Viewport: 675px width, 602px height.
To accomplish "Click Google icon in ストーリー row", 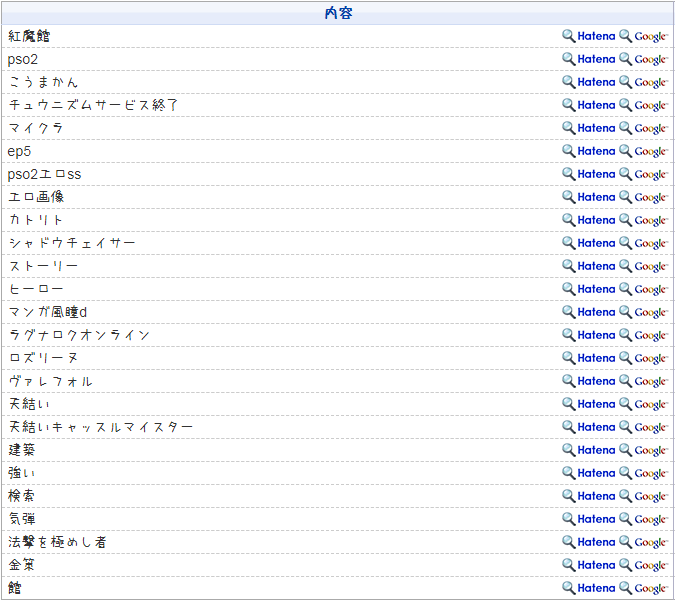I will (643, 266).
